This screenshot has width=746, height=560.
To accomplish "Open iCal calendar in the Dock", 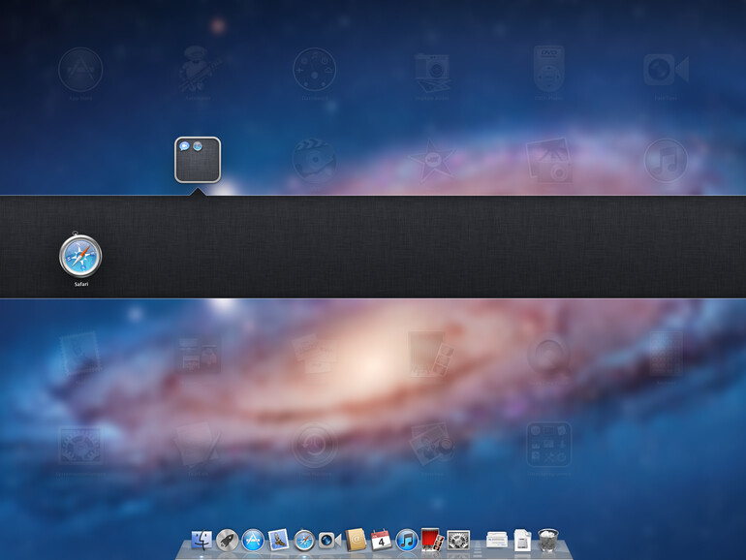I will pos(381,541).
